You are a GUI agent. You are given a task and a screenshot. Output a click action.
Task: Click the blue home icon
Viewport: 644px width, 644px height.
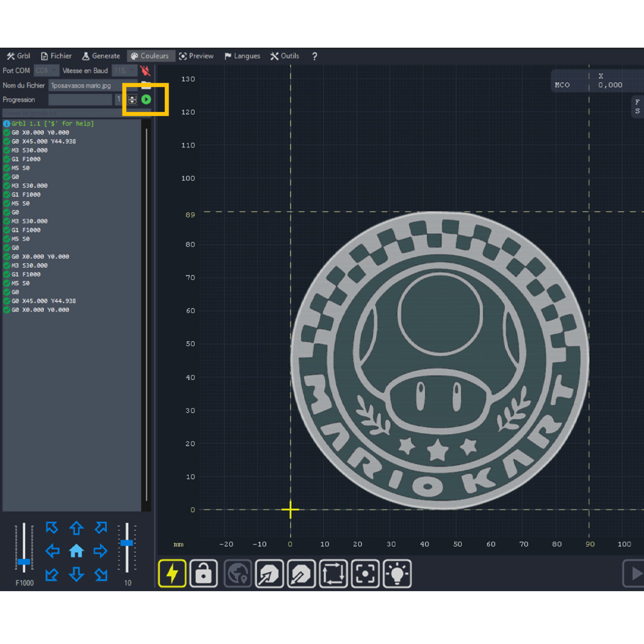77,551
